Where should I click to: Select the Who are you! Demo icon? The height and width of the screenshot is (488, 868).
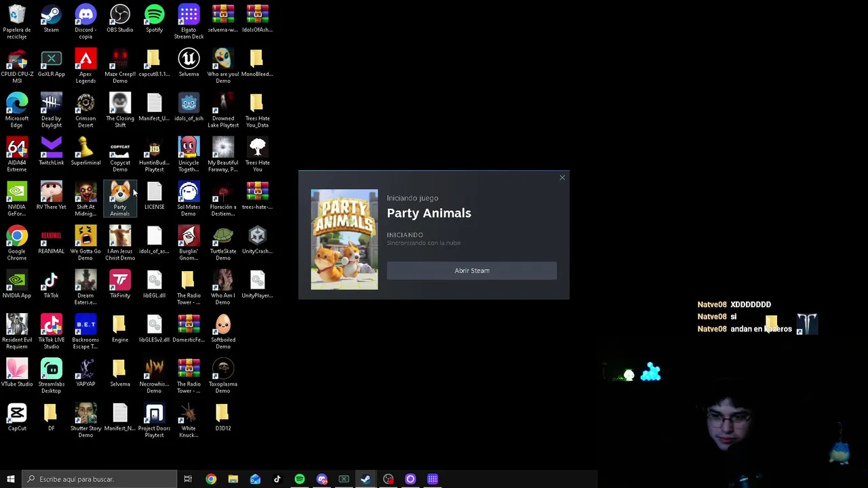pyautogui.click(x=223, y=66)
